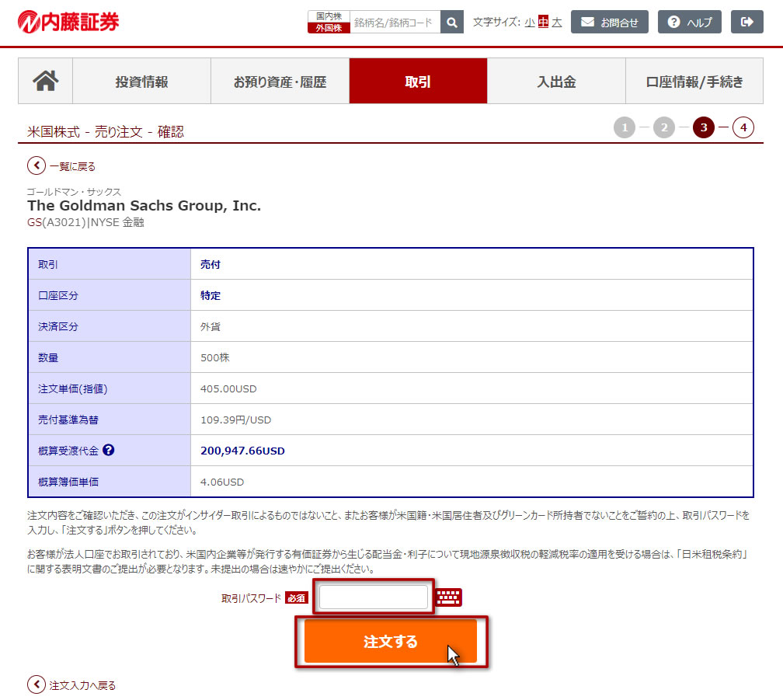Open the お問合せ contact button
This screenshot has width=783, height=700.
pyautogui.click(x=609, y=22)
